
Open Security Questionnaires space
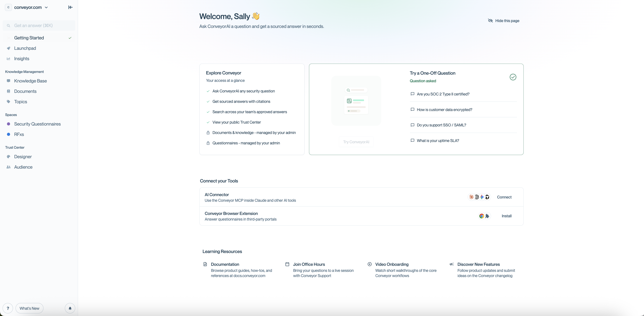[x=39, y=124]
